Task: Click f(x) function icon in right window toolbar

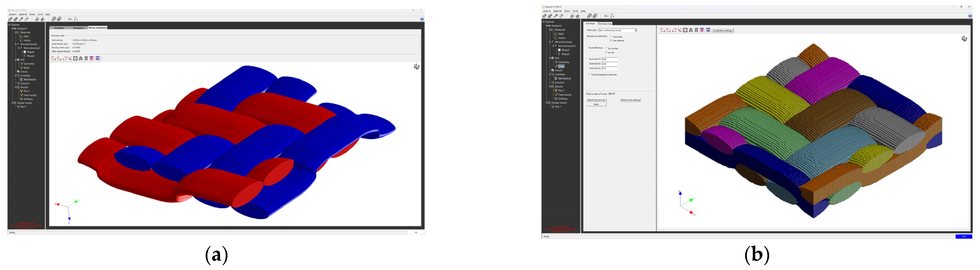Action: (606, 16)
